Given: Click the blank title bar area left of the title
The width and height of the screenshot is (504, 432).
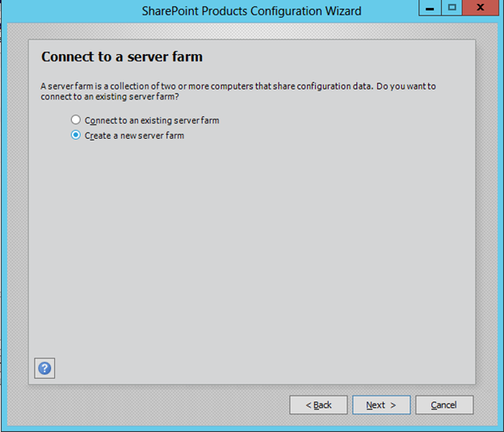Looking at the screenshot, I should (x=73, y=10).
